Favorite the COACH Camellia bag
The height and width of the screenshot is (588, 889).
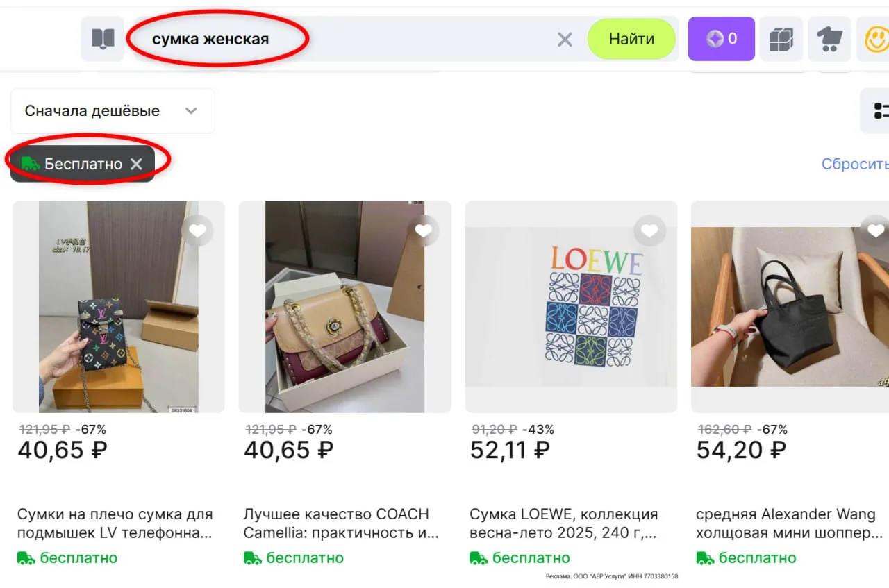pyautogui.click(x=424, y=231)
